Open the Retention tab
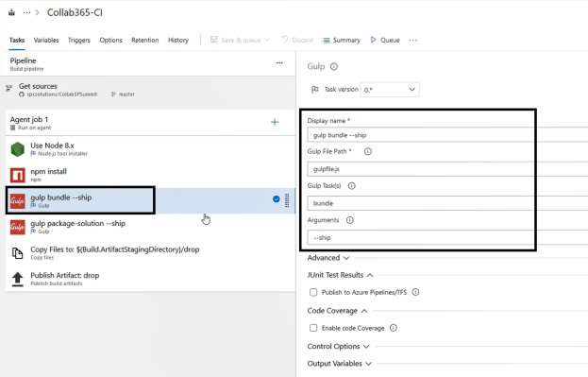 pyautogui.click(x=144, y=41)
